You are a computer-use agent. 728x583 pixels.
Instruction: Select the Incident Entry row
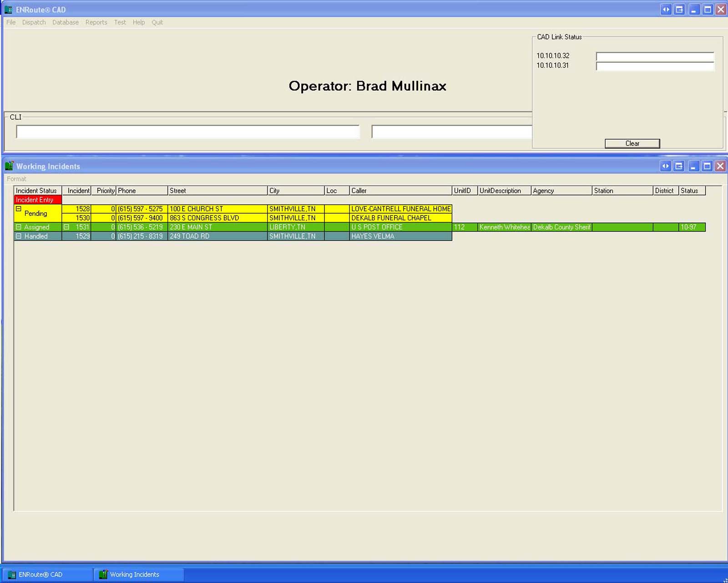click(x=38, y=200)
